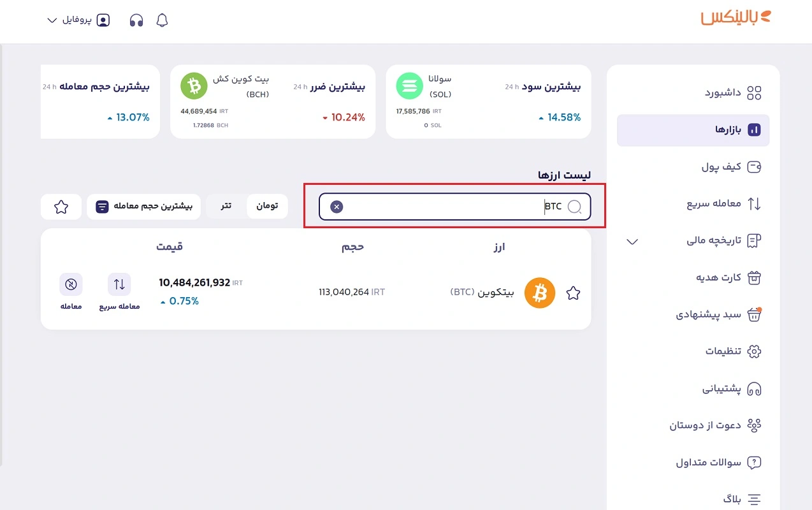The height and width of the screenshot is (510, 812).
Task: Open the بیشترین حجم معامله sort dropdown
Action: point(143,207)
